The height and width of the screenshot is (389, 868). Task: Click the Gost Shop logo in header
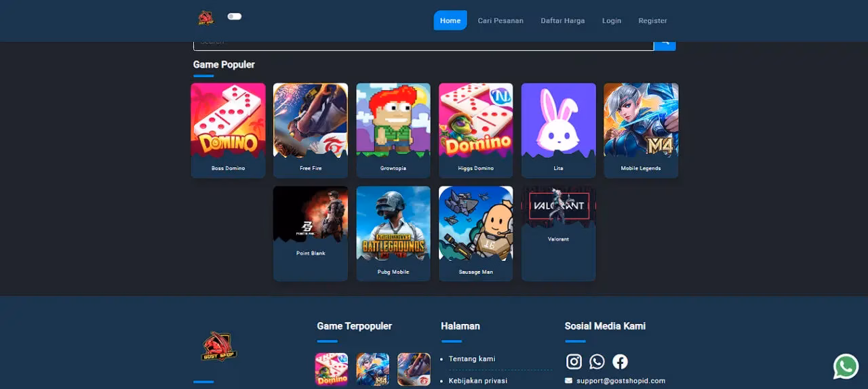coord(205,18)
